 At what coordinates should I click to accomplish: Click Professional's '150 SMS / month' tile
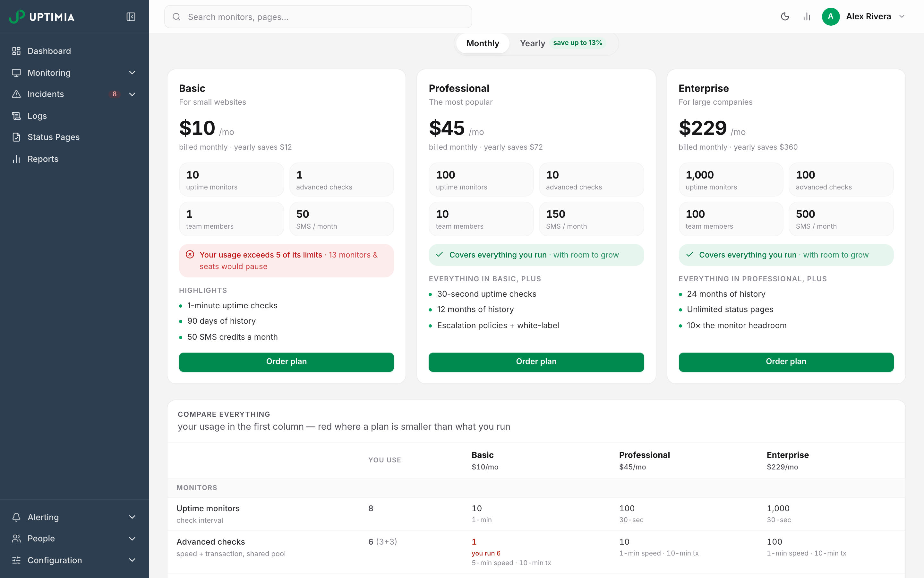(591, 219)
